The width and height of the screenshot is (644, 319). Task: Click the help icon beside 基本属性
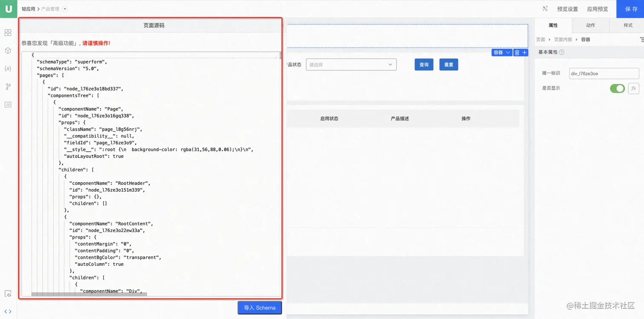pos(561,52)
